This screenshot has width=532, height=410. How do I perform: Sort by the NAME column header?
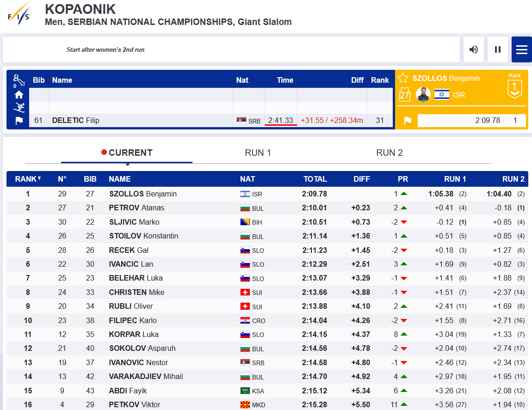click(120, 179)
